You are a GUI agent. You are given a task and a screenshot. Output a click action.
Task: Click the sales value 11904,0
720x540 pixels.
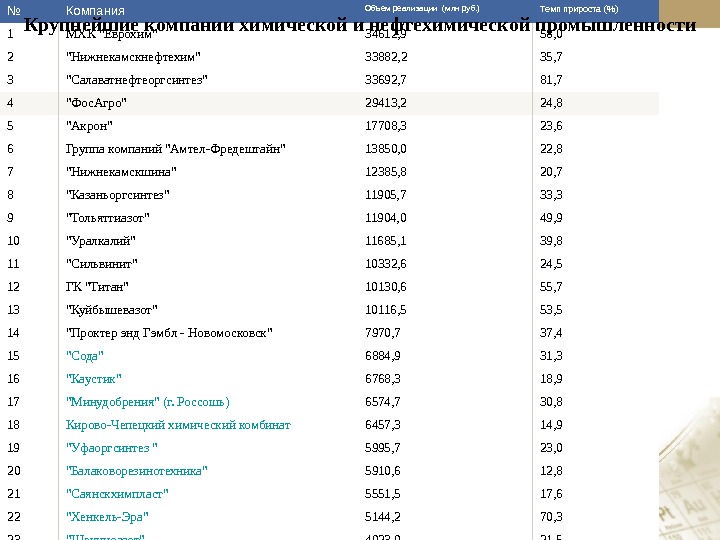(385, 218)
